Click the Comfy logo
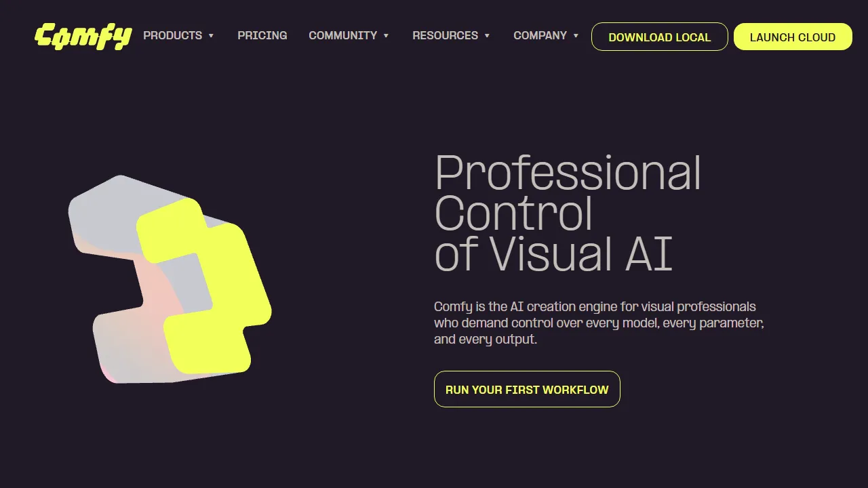The image size is (868, 488). (x=83, y=37)
